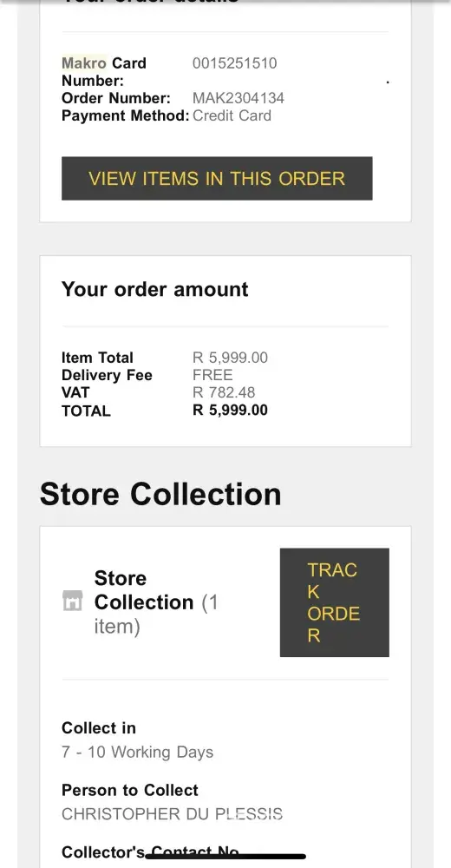Tap the name CHRISTOPHER DU PLESSIS

(172, 814)
